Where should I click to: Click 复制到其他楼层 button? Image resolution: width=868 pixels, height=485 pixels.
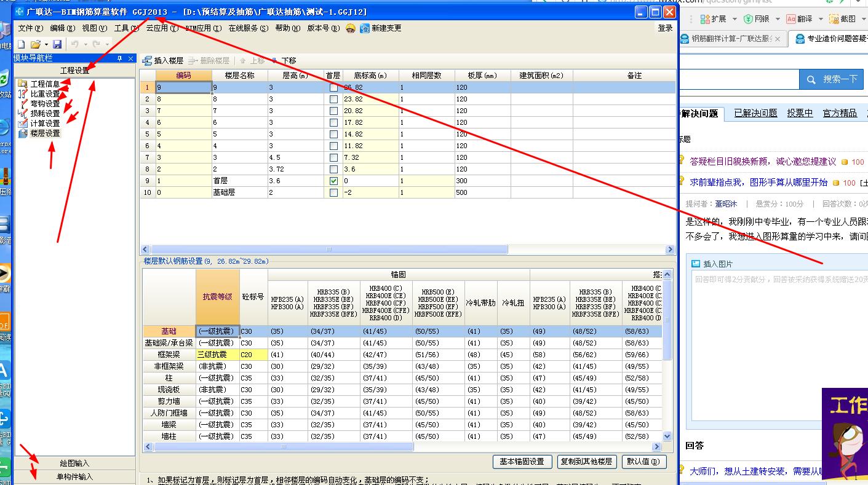(x=586, y=462)
